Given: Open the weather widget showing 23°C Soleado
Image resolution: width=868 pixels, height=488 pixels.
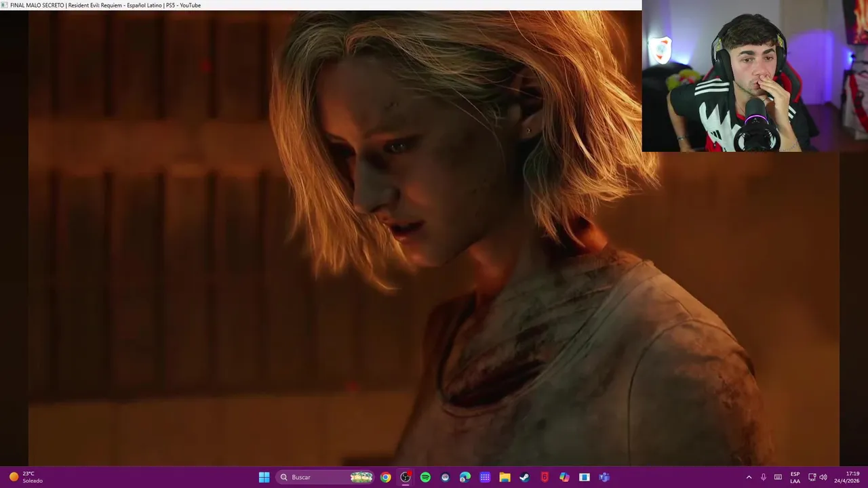Looking at the screenshot, I should [x=26, y=477].
